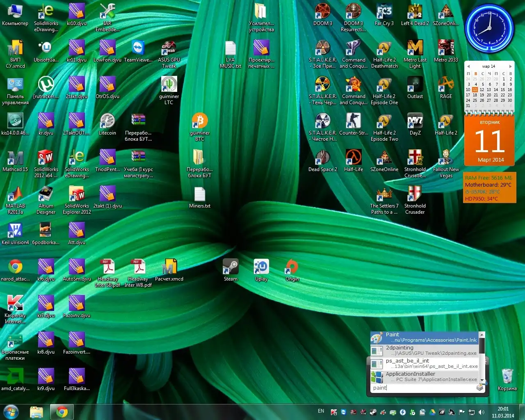Click the Windows Start button
Image resolution: width=525 pixels, height=420 pixels.
tap(11, 411)
